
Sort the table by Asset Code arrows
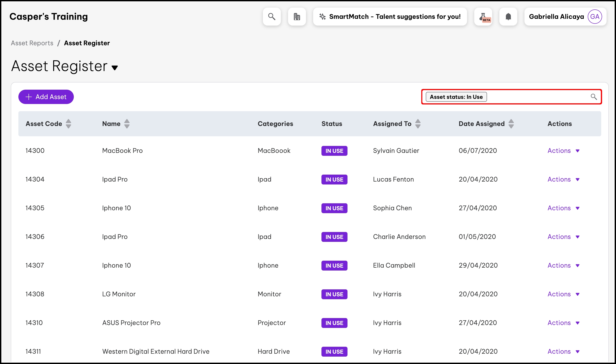[x=68, y=124]
